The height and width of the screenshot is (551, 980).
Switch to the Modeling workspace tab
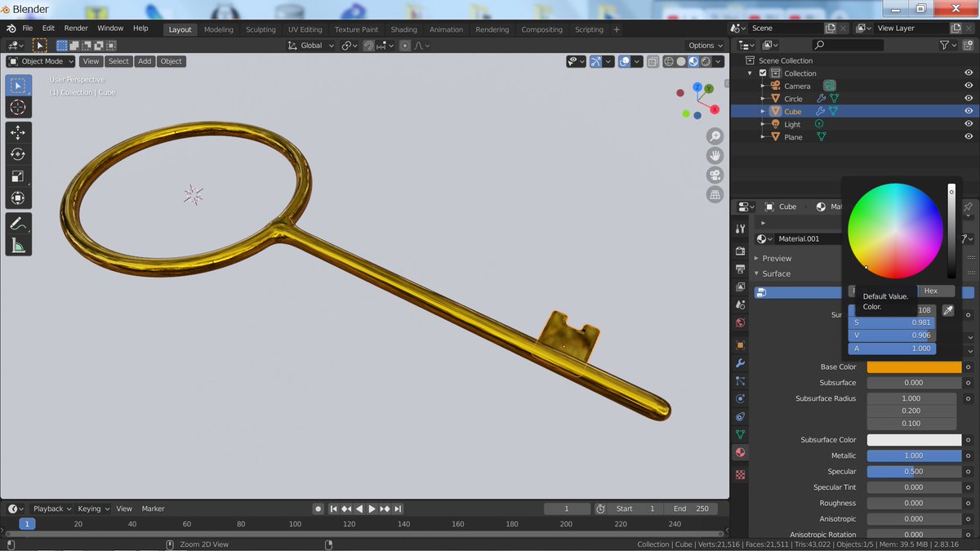pos(218,29)
